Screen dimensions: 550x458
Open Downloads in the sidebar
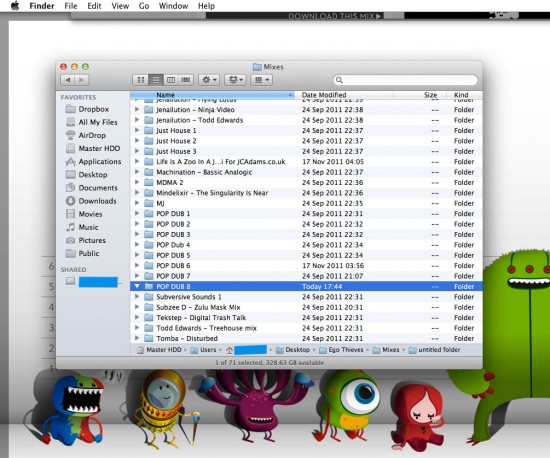[x=91, y=201]
